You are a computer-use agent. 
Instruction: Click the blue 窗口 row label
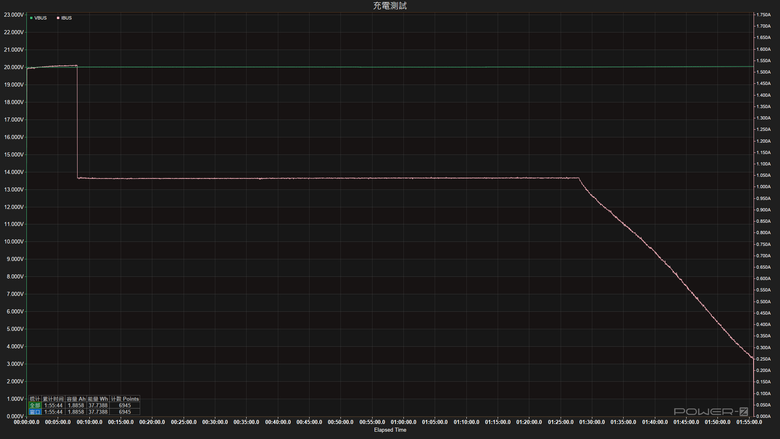tap(34, 412)
